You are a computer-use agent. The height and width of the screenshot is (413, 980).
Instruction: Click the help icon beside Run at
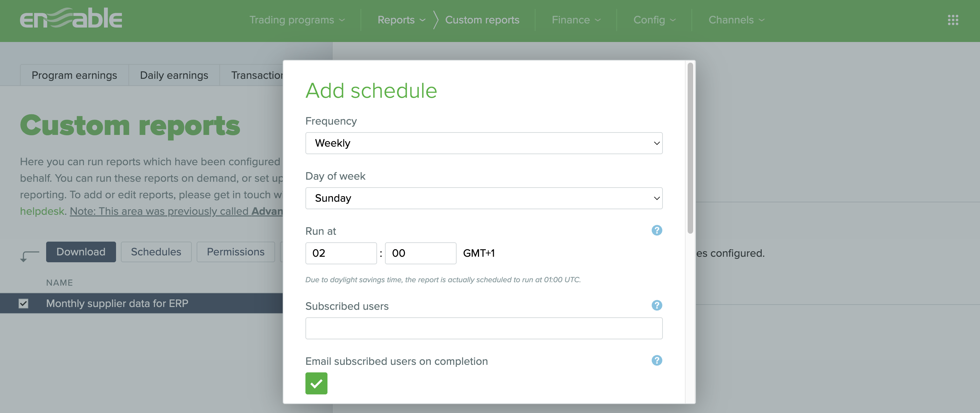pos(657,231)
